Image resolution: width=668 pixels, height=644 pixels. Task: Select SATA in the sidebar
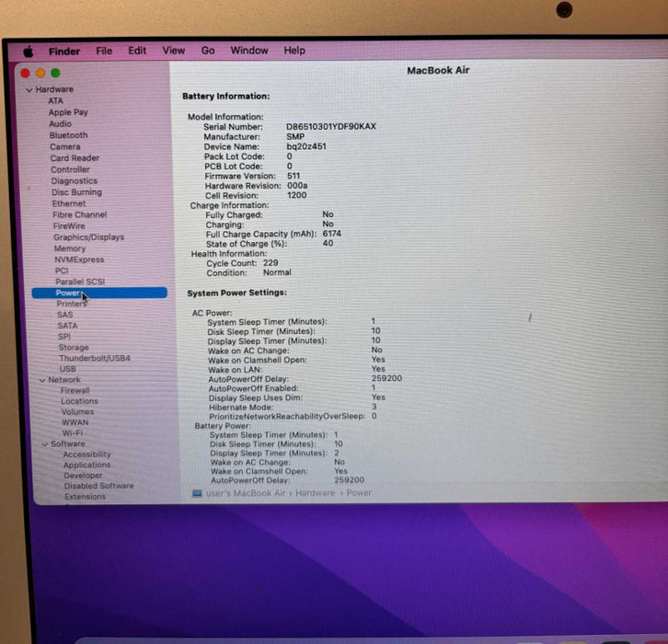(68, 326)
